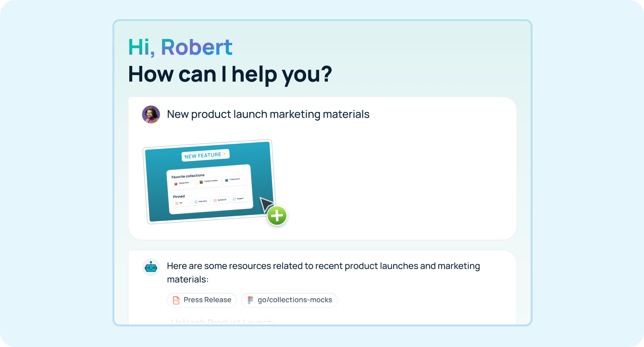Viewport: 644px width, 347px height.
Task: Click the Figma icon on collections-mocks chip
Action: [250, 300]
